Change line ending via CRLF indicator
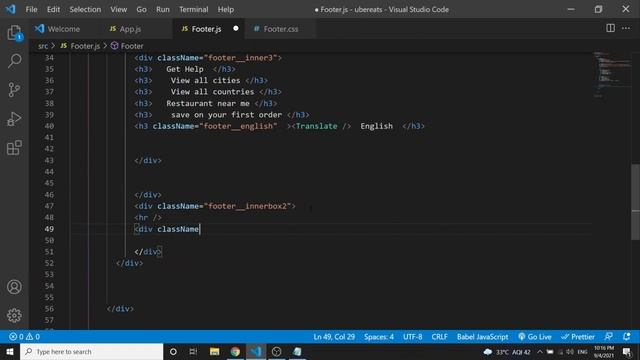 coord(440,337)
